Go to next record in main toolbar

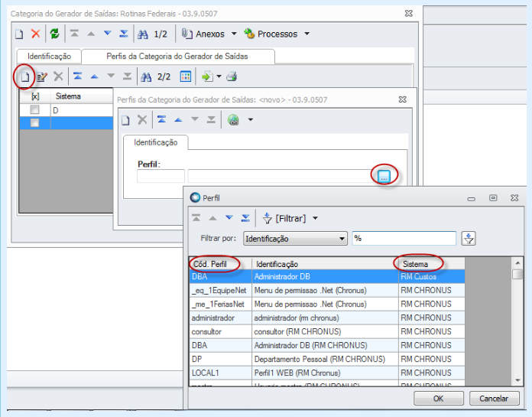pyautogui.click(x=108, y=33)
